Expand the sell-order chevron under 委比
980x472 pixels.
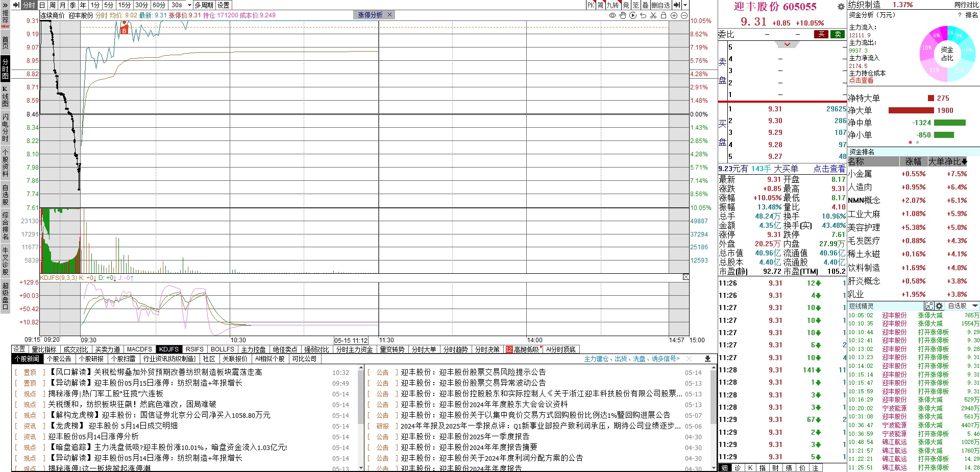[787, 44]
